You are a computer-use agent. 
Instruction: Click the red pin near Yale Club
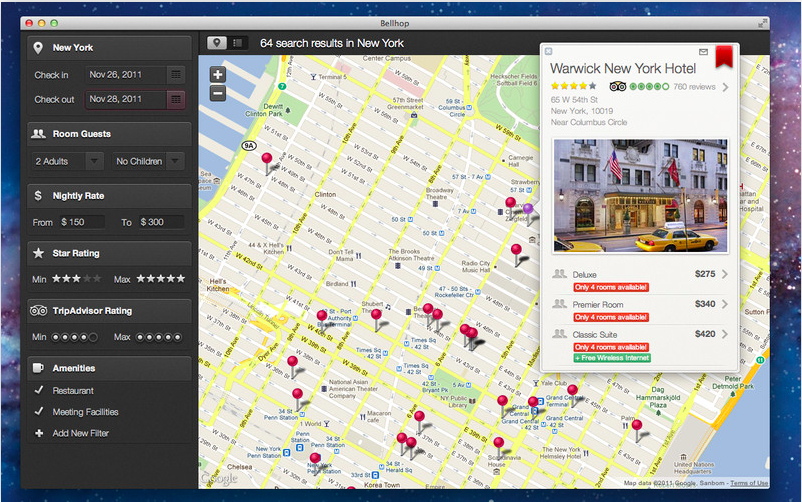[572, 390]
